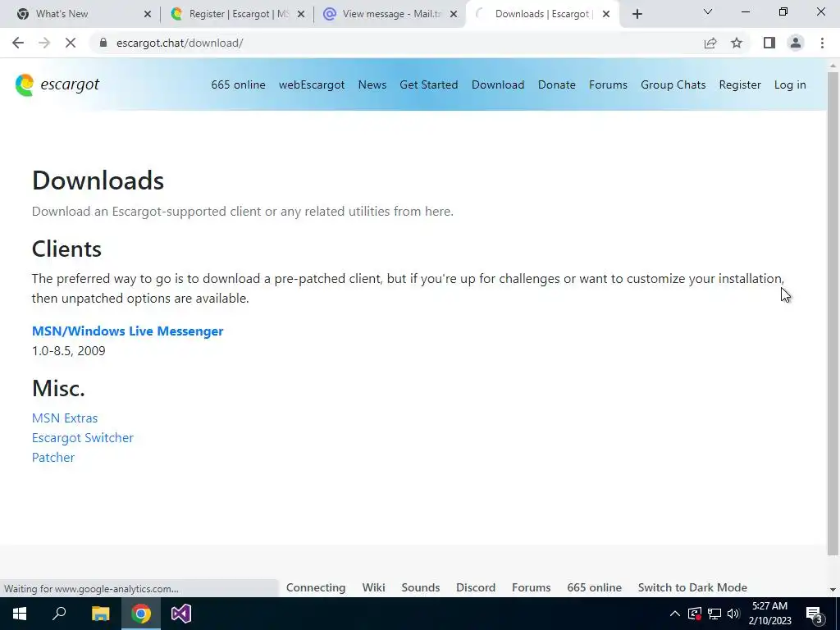Close the Downloads Escargot tab
The width and height of the screenshot is (840, 630).
point(606,14)
